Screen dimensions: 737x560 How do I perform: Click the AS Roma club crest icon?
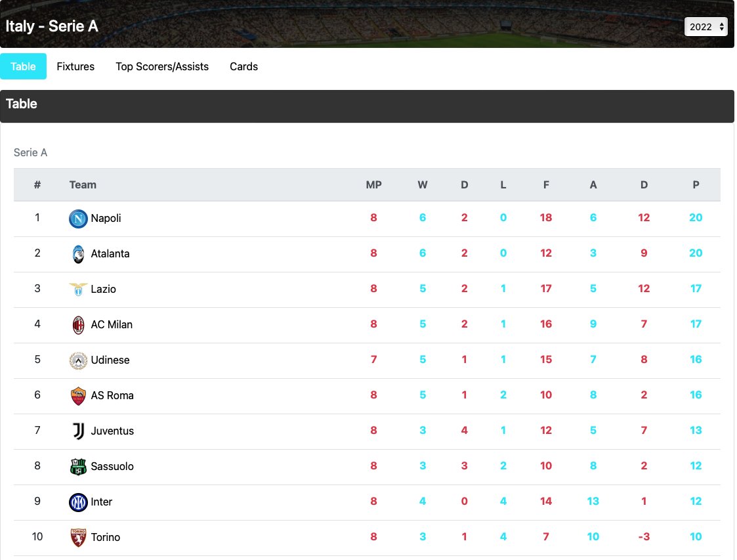point(78,396)
